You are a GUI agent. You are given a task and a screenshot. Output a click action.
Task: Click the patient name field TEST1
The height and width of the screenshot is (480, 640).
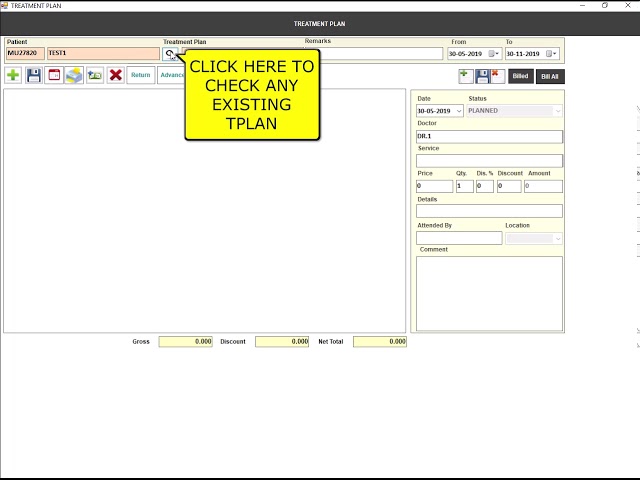point(103,53)
